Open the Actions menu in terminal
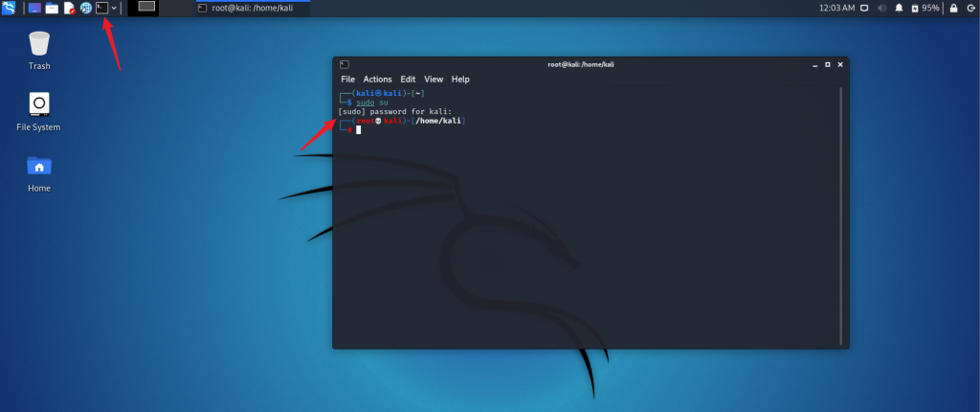This screenshot has height=412, width=980. (377, 80)
